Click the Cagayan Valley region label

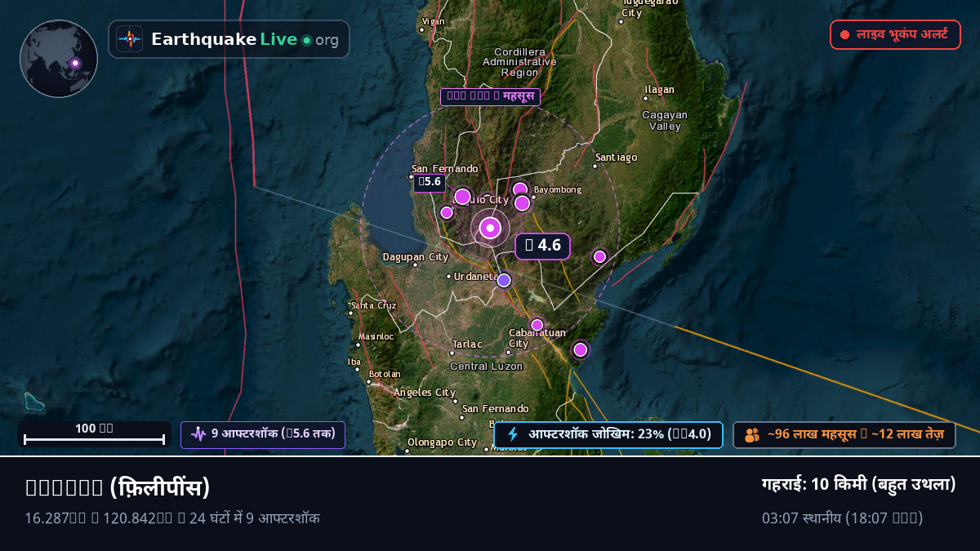pyautogui.click(x=665, y=121)
